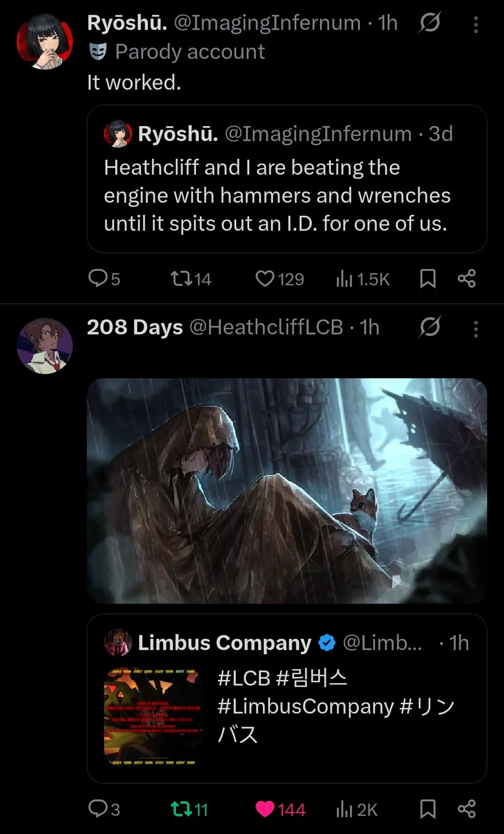
Task: Open the rainy hooded figure artwork image
Action: tap(287, 490)
